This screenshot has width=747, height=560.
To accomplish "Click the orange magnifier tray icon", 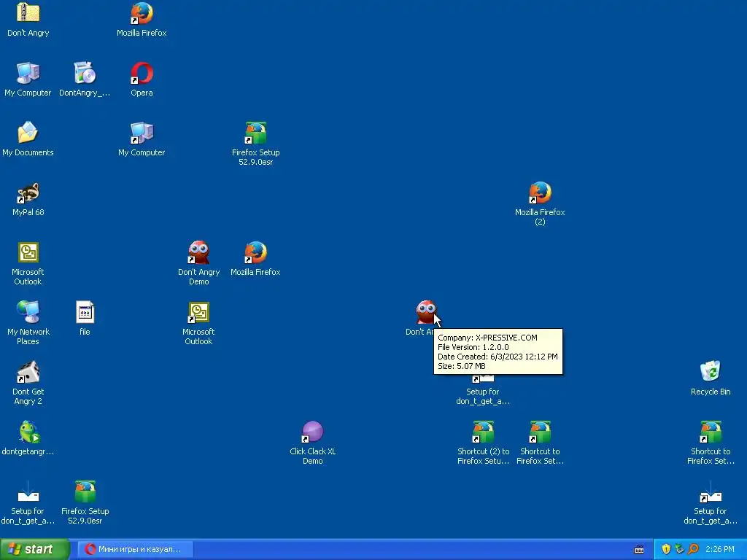I will coord(693,549).
